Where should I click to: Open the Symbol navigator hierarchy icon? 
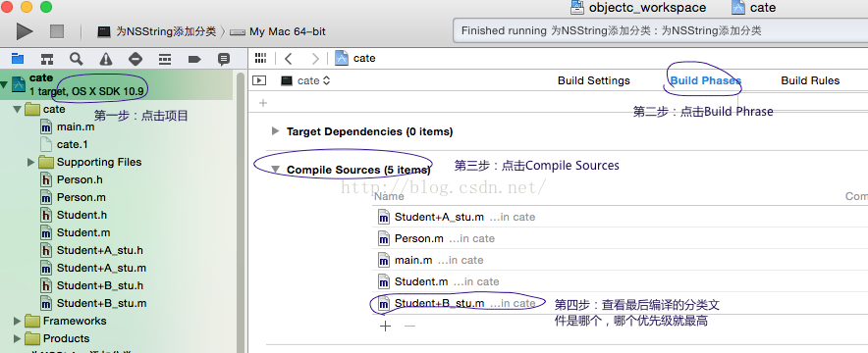pyautogui.click(x=47, y=59)
